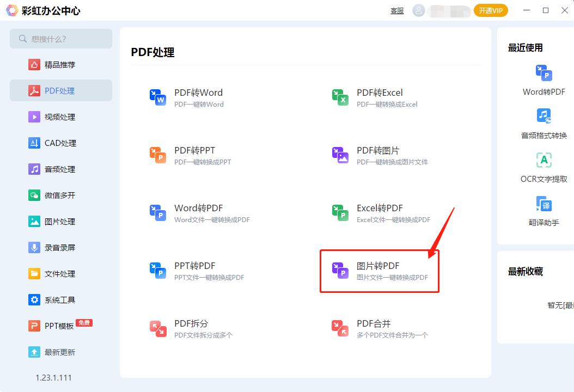Click the search box at top left
574x392 pixels.
pos(60,39)
